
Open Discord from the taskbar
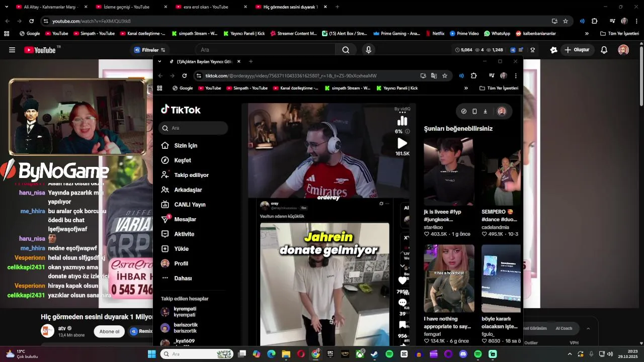(463, 354)
